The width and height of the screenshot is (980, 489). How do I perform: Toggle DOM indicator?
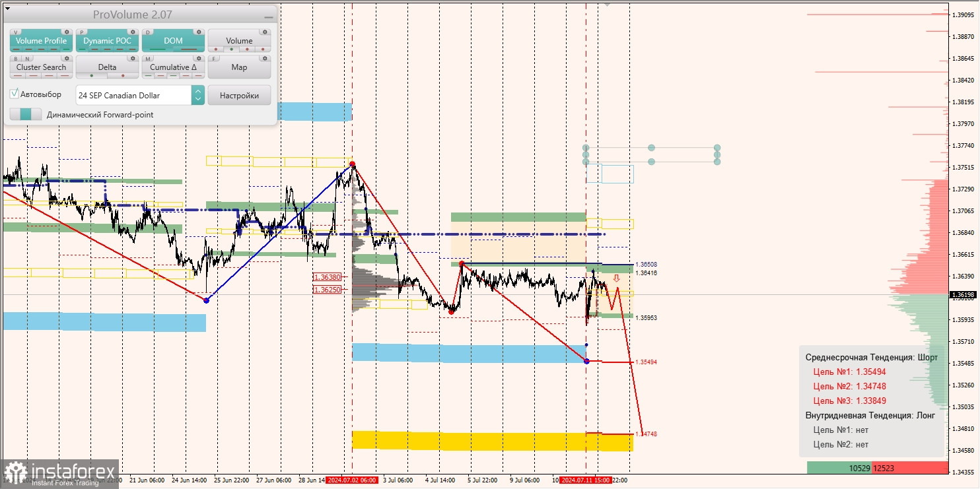click(173, 40)
